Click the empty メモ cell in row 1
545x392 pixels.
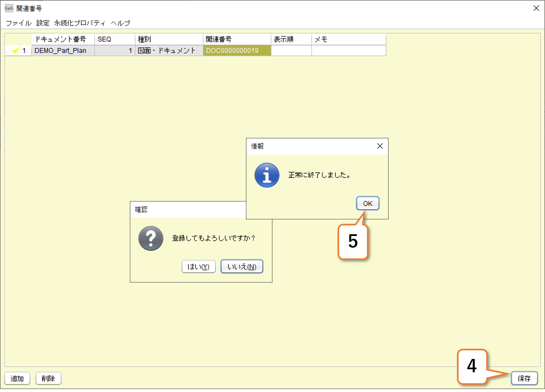[x=349, y=50]
